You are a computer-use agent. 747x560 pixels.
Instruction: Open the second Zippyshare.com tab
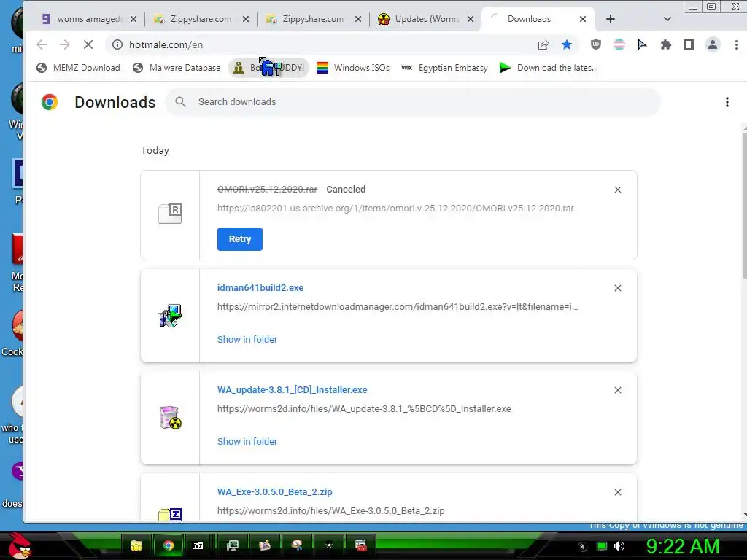[x=306, y=19]
